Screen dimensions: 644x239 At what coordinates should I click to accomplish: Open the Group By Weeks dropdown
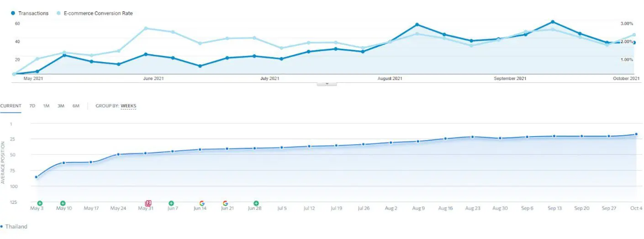pos(128,106)
